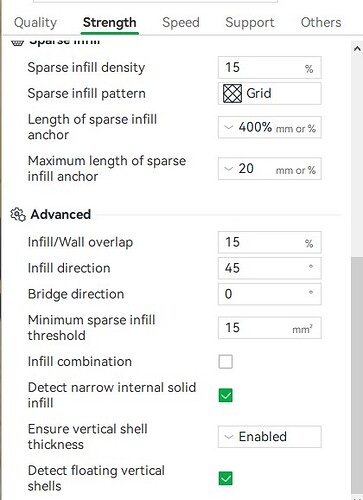
Task: Uncheck Detect floating vertical shells
Action: 226,478
